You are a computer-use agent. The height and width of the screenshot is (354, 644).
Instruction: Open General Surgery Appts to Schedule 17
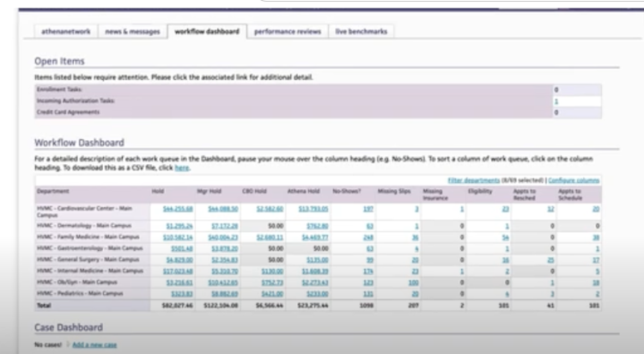click(x=596, y=259)
